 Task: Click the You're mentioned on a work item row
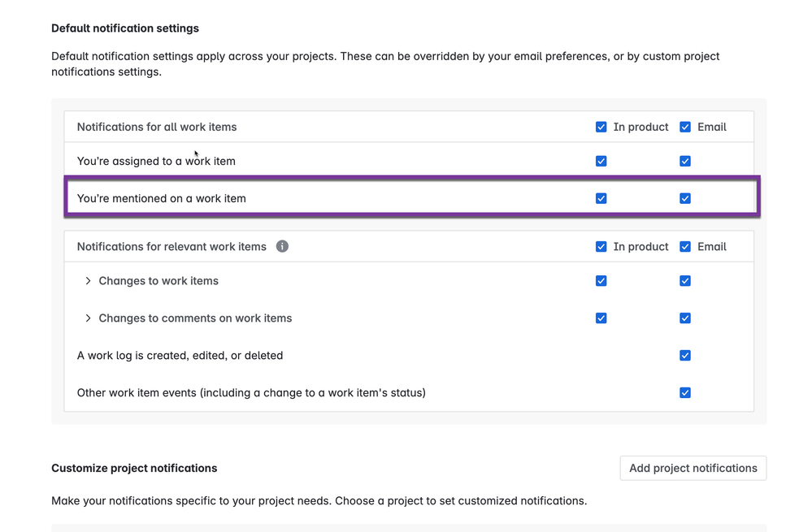[x=162, y=198]
